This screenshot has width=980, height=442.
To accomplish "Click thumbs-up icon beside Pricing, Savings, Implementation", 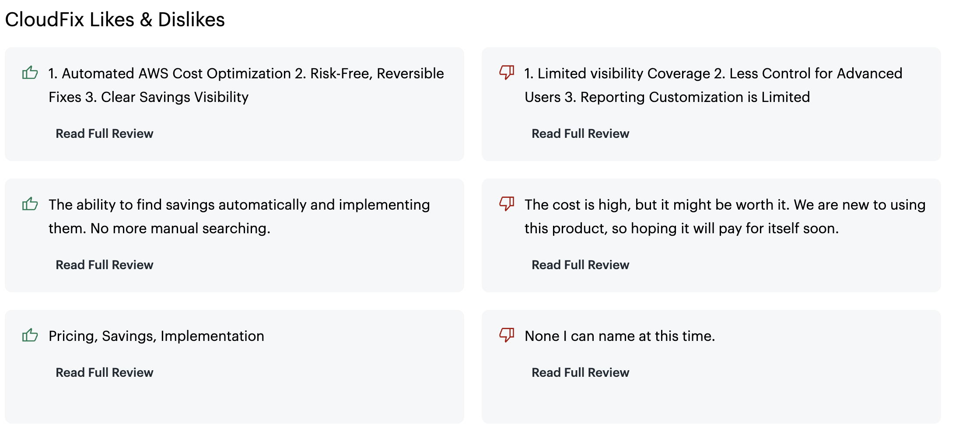I will (30, 335).
